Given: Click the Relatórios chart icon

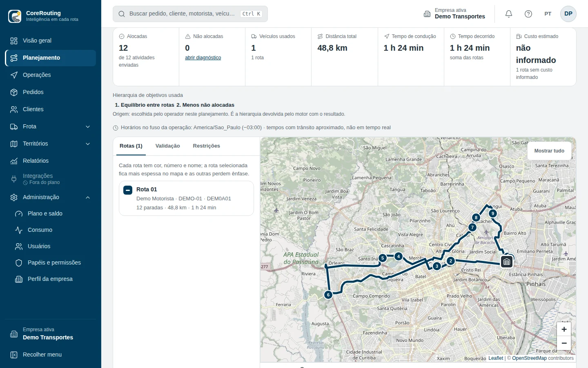Looking at the screenshot, I should [x=14, y=161].
